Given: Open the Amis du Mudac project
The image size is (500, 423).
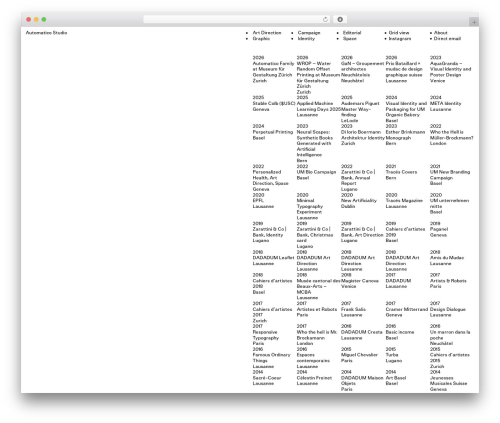Looking at the screenshot, I should pyautogui.click(x=447, y=258).
